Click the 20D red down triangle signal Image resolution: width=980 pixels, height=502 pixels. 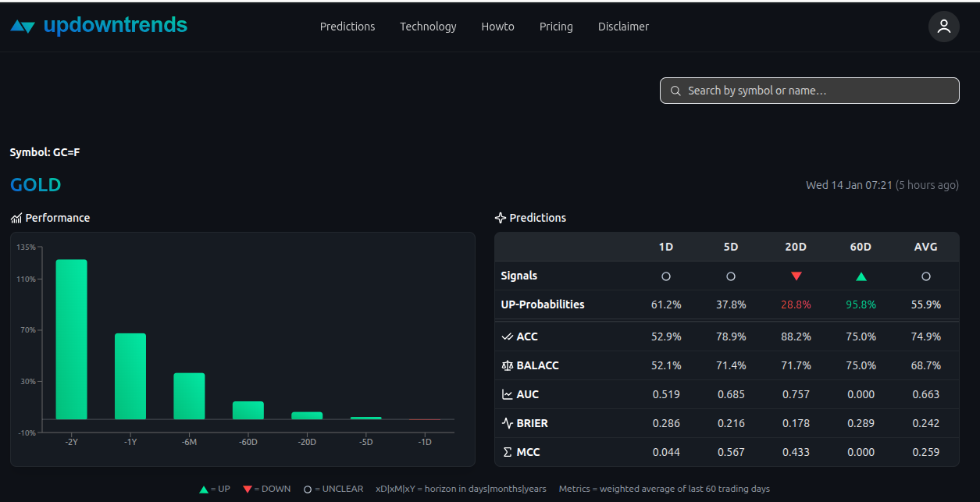[x=796, y=276]
